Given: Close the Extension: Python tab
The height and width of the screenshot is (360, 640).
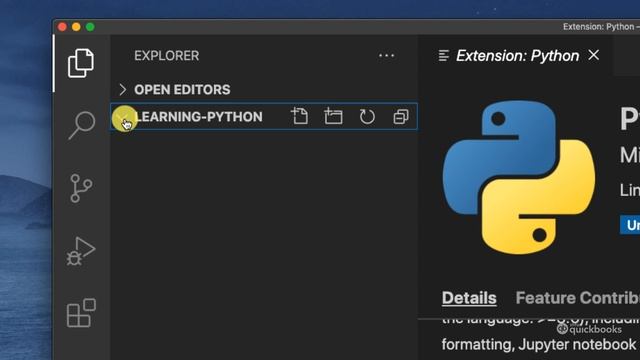Looking at the screenshot, I should (x=593, y=55).
